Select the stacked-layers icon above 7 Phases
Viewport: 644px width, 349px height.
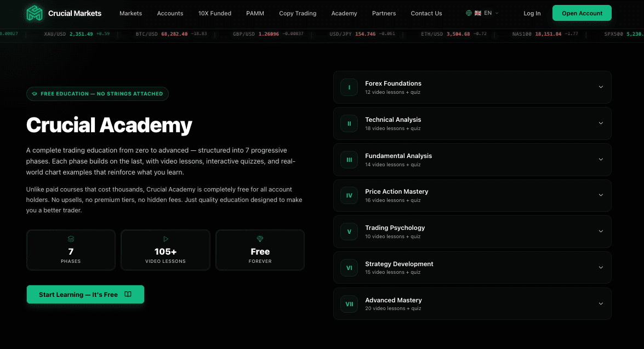pos(71,239)
